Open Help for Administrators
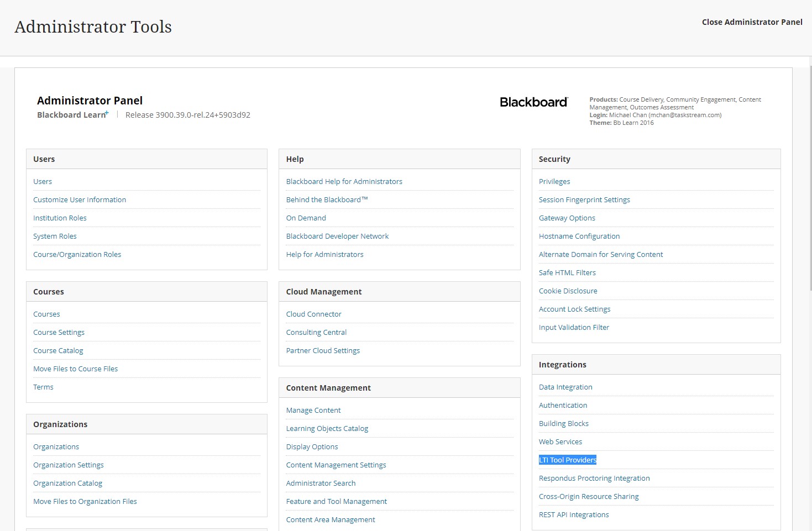The height and width of the screenshot is (531, 812). pos(324,254)
